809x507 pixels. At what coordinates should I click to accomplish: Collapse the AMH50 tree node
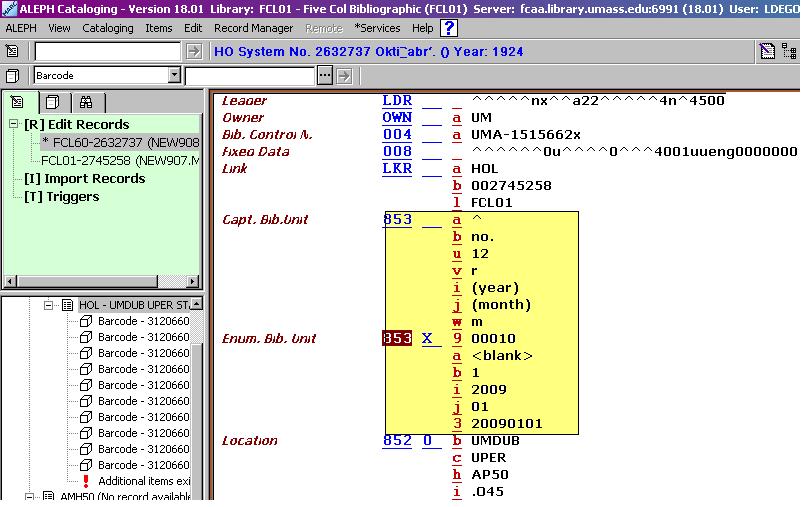31,497
